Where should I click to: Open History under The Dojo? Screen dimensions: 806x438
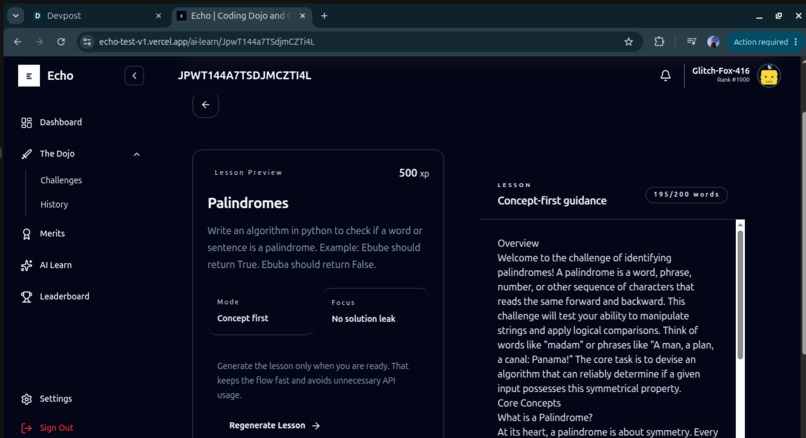pos(54,205)
